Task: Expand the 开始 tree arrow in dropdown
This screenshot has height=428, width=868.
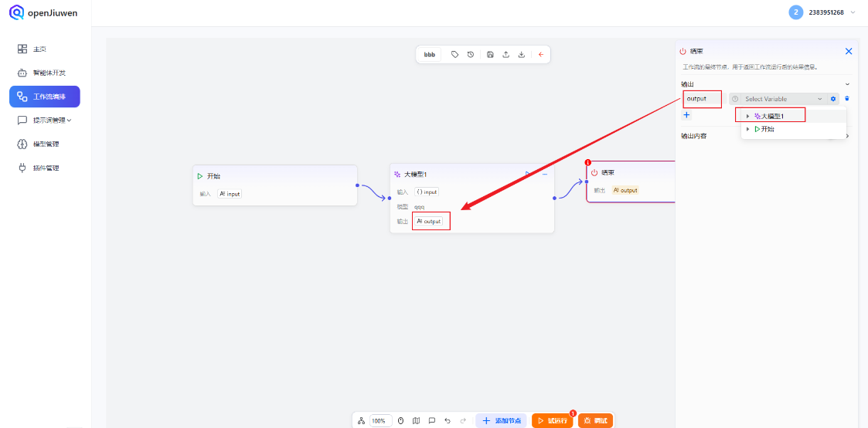Action: click(748, 129)
